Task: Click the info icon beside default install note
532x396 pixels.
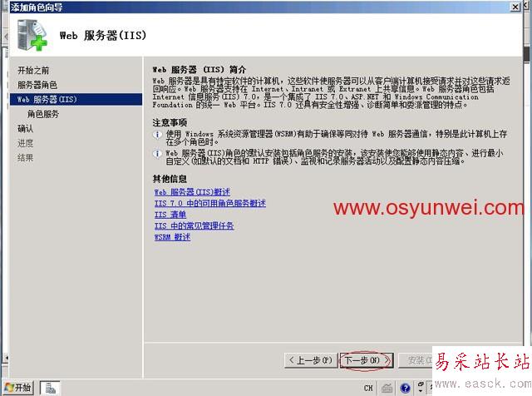Action: point(157,154)
